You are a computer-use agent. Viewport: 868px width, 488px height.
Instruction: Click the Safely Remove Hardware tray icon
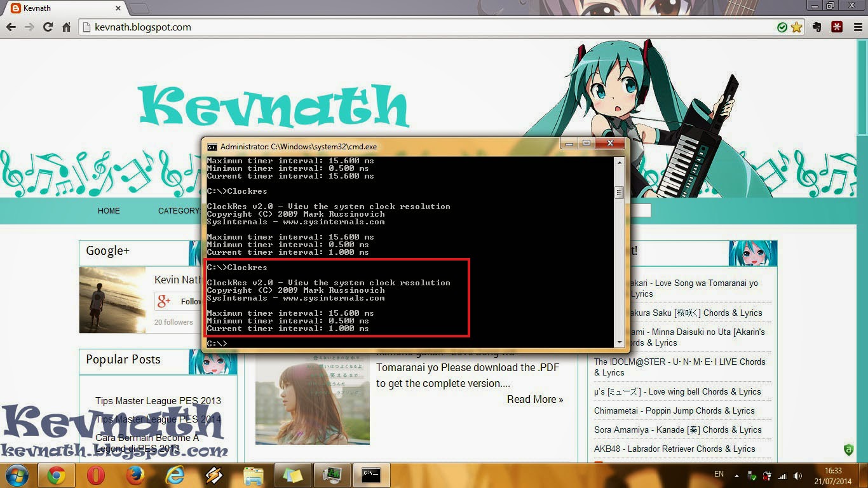(753, 476)
